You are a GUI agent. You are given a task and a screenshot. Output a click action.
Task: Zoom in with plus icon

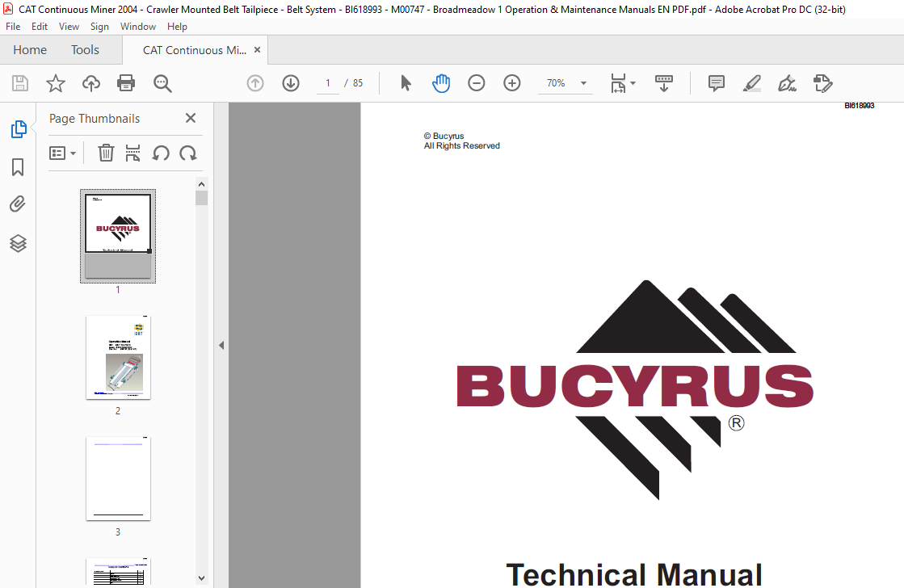click(x=512, y=83)
